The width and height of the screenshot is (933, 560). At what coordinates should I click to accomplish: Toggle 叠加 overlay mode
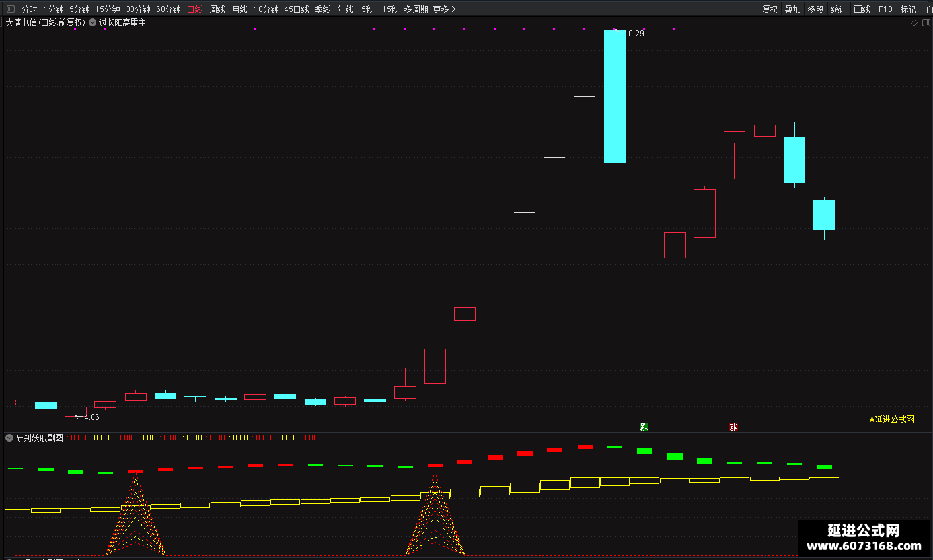click(x=793, y=9)
